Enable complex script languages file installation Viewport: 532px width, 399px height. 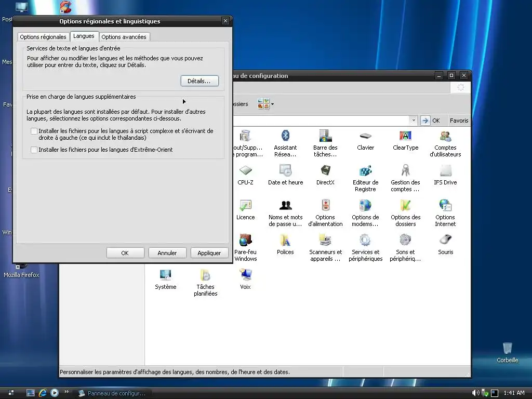click(34, 131)
